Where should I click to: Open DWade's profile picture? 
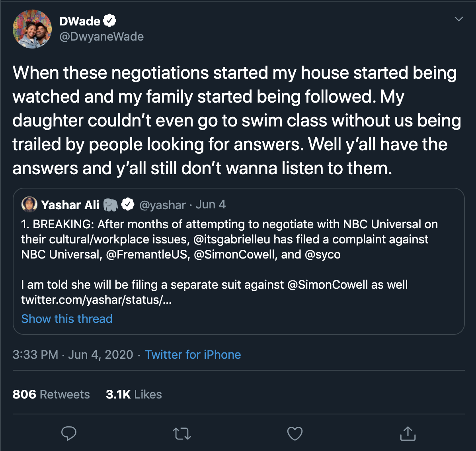(x=32, y=29)
